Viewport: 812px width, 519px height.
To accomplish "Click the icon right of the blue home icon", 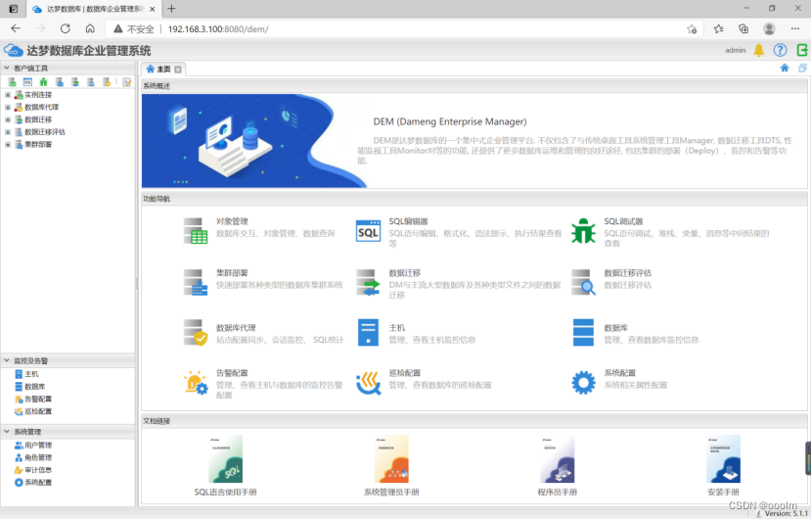I will [x=802, y=68].
